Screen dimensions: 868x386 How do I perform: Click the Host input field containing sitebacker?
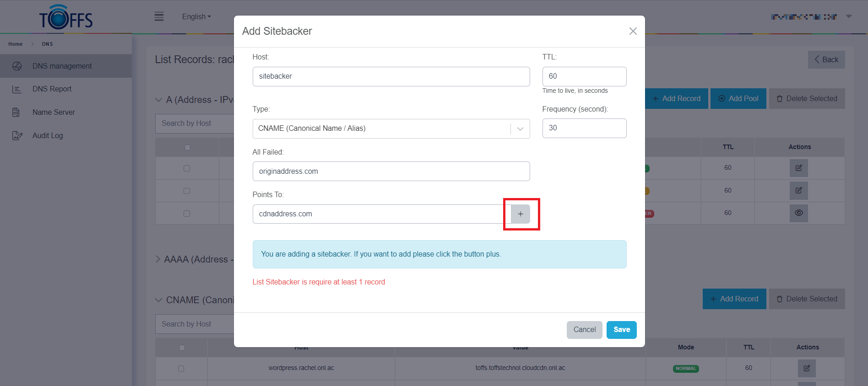pyautogui.click(x=391, y=76)
